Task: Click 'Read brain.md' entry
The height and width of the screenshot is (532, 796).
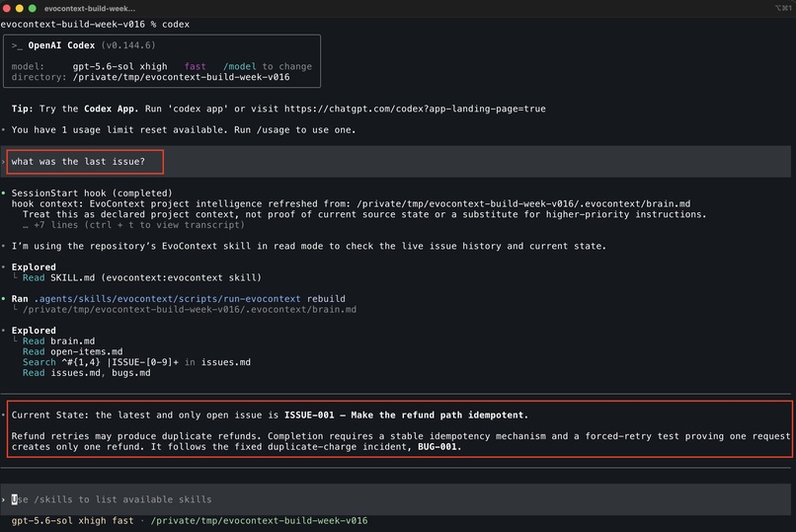Action: (58, 341)
